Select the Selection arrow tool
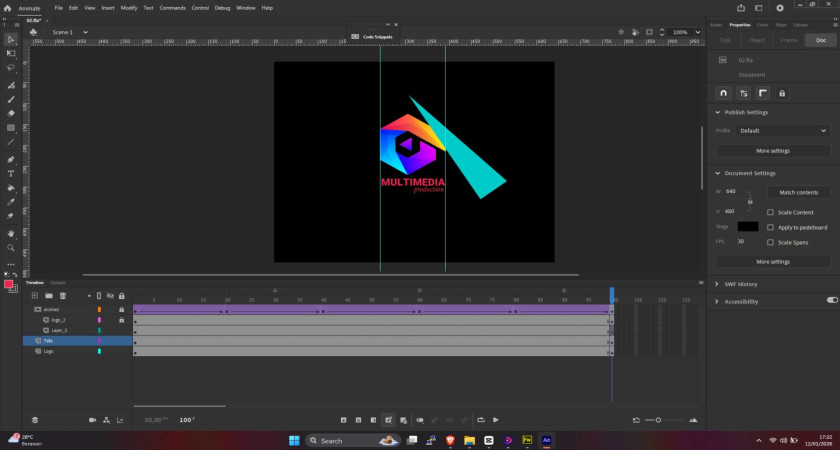The image size is (840, 450). (x=11, y=40)
